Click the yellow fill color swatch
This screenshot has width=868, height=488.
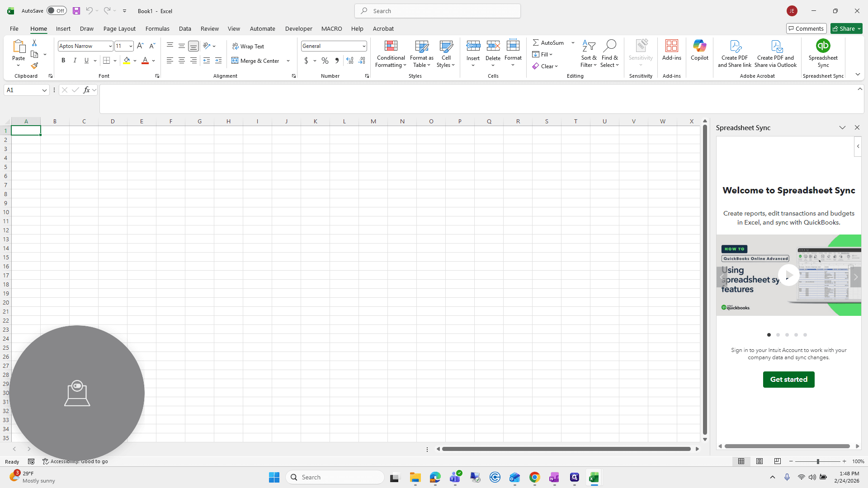[x=127, y=61]
